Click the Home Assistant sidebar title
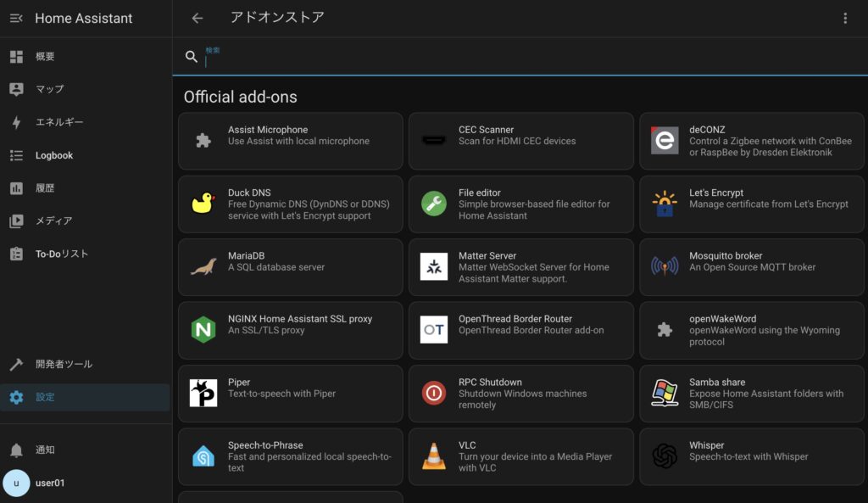Viewport: 868px width, 503px height. click(84, 19)
